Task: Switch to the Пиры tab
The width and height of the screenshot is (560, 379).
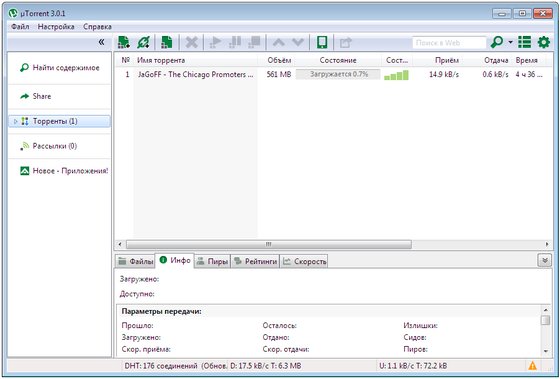Action: 212,261
